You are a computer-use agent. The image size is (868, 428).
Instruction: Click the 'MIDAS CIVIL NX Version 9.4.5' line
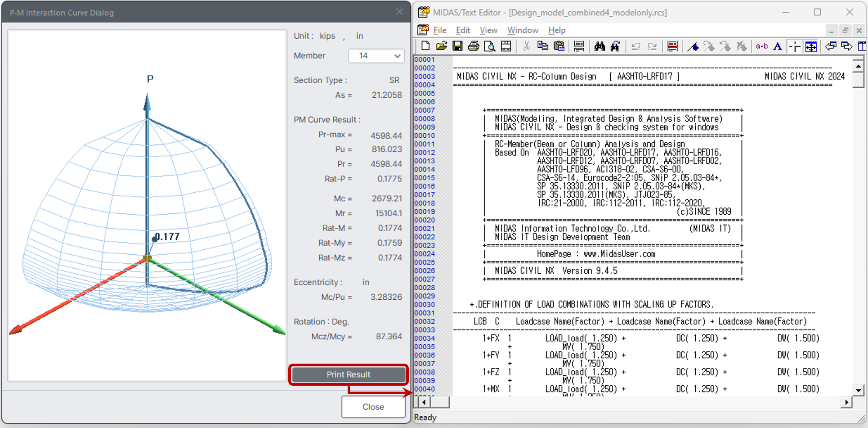point(556,271)
